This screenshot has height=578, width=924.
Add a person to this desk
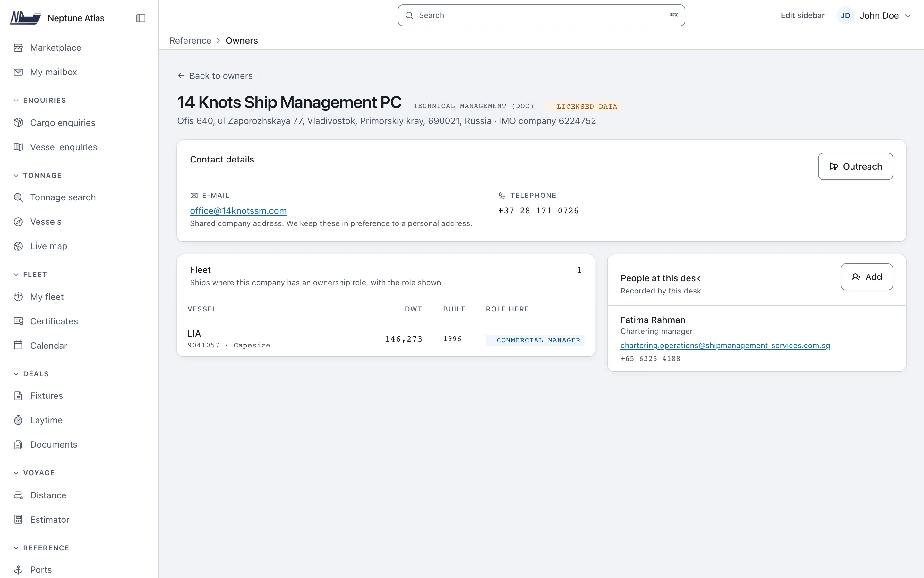(866, 277)
